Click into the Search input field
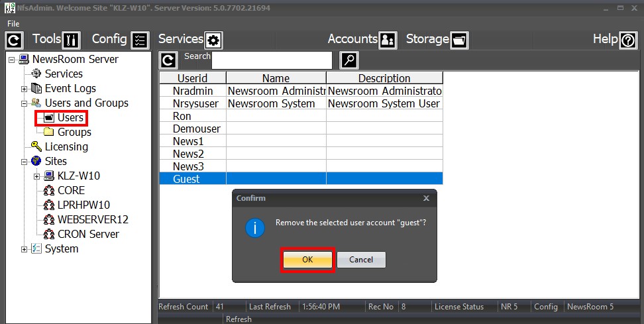The image size is (644, 324). click(272, 60)
